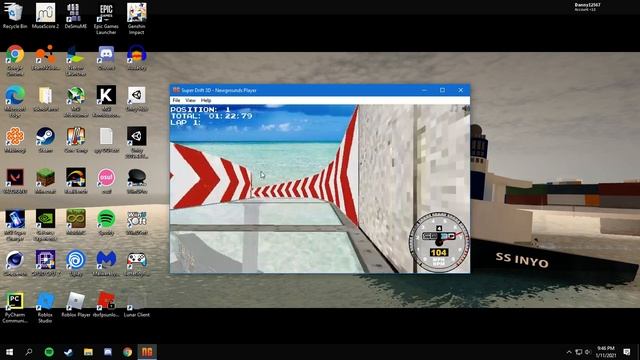This screenshot has height=360, width=640.
Task: Open the Discord desktop shortcut
Action: [x=106, y=58]
